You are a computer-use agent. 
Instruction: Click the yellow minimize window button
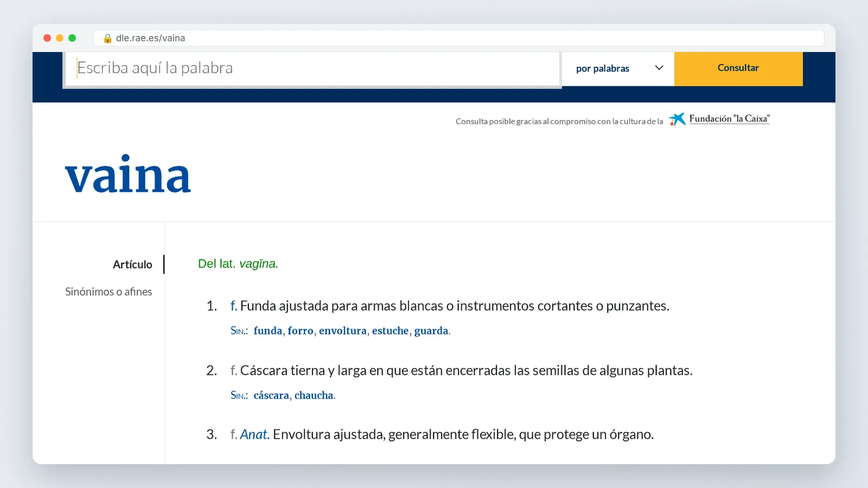(x=60, y=38)
